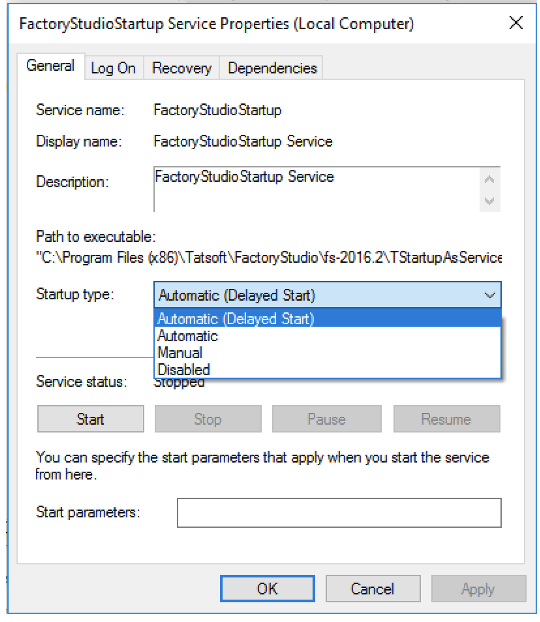Collapse the Startup type dropdown arrow
The image size is (540, 622).
[490, 295]
